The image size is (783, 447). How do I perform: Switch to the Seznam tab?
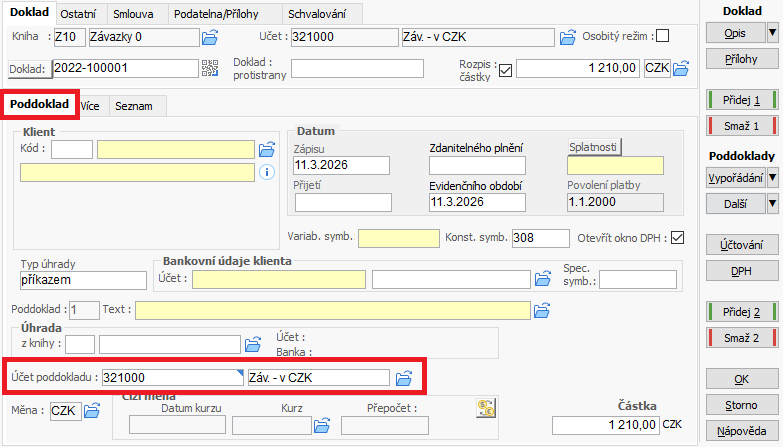click(132, 105)
